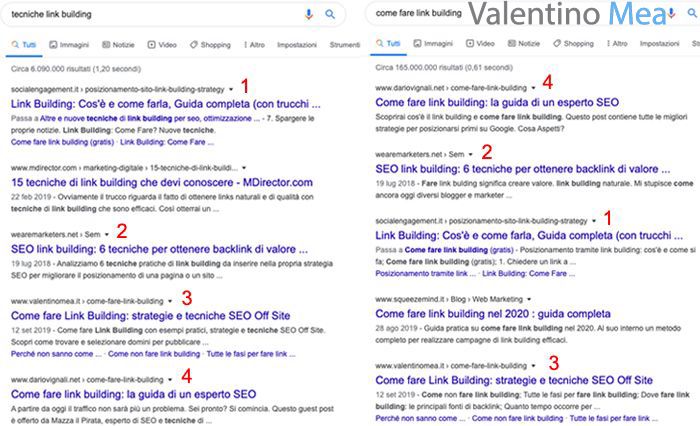
Task: Open the Tutti tab in left results
Action: 24,45
